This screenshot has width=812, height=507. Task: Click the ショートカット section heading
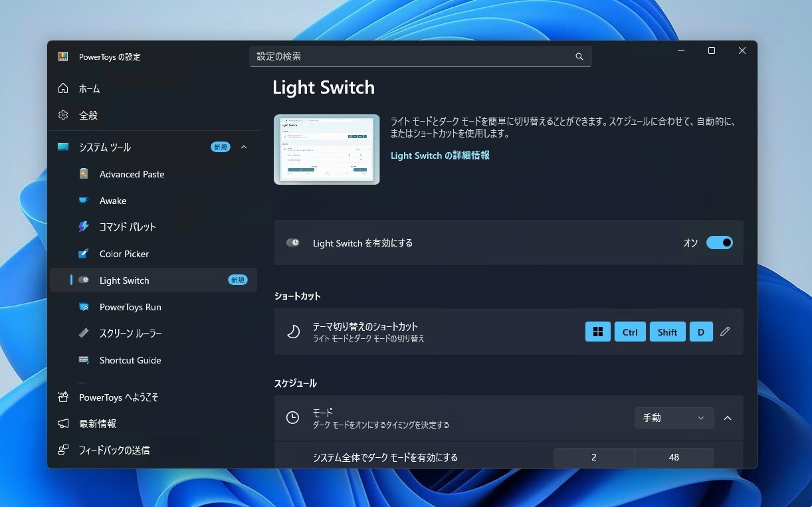pyautogui.click(x=297, y=296)
